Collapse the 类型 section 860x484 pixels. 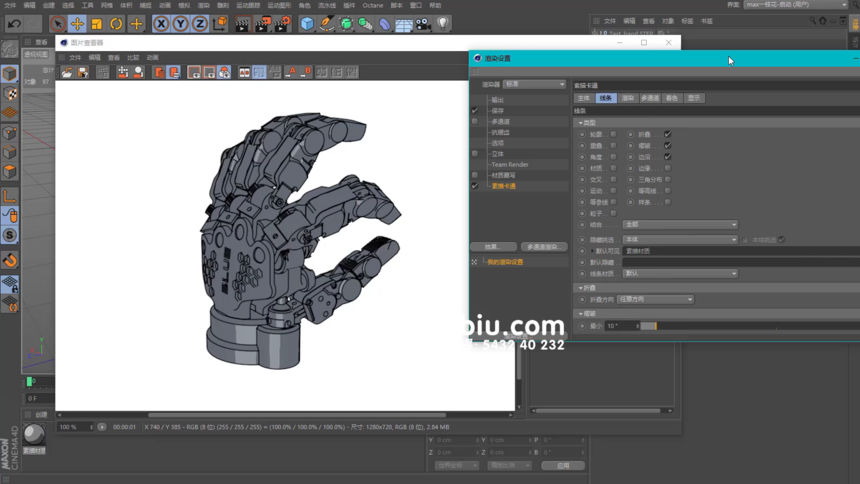pos(580,123)
